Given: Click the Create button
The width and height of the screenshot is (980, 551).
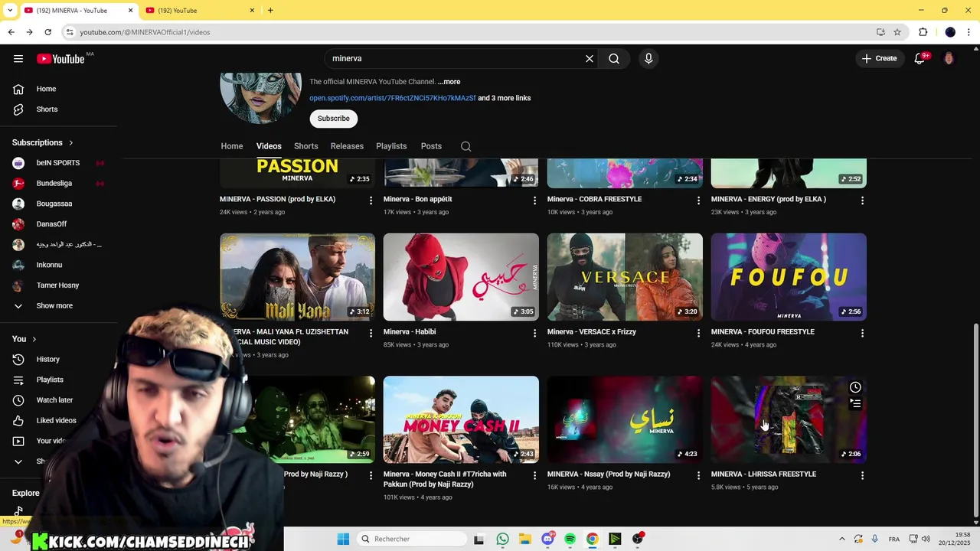Looking at the screenshot, I should (879, 58).
